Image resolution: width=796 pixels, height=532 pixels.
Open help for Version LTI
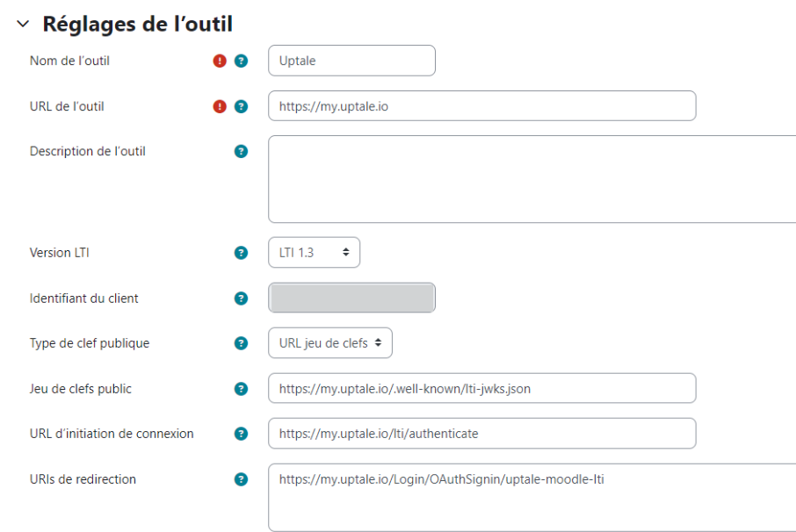tap(241, 253)
